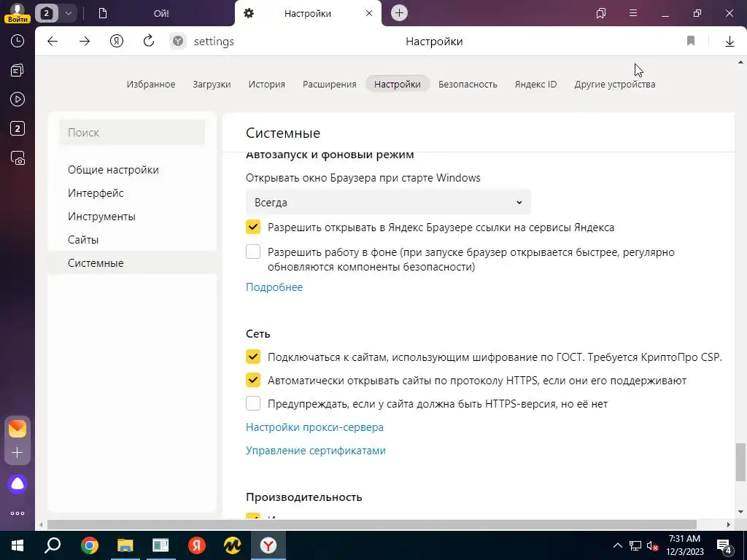Open the Избранное section
This screenshot has height=560, width=747.
(150, 85)
